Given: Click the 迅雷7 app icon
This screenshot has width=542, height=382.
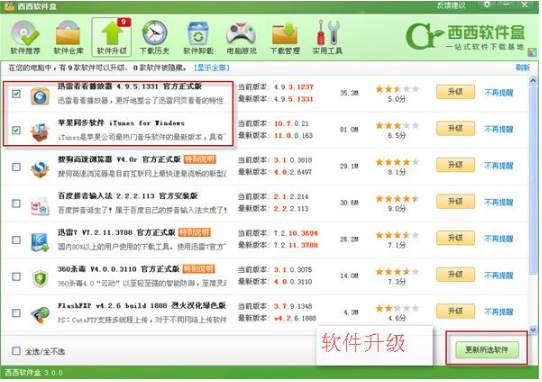Looking at the screenshot, I should (x=40, y=242).
